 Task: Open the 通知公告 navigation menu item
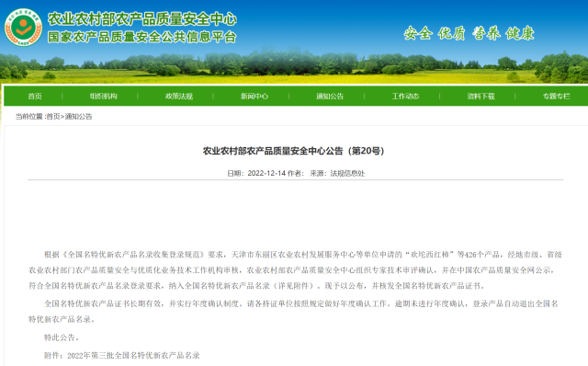pos(330,97)
